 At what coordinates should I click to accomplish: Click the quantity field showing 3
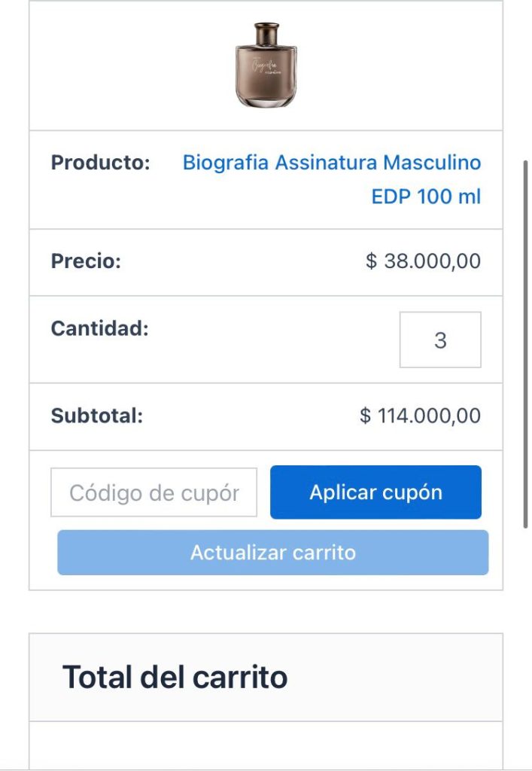(x=440, y=340)
